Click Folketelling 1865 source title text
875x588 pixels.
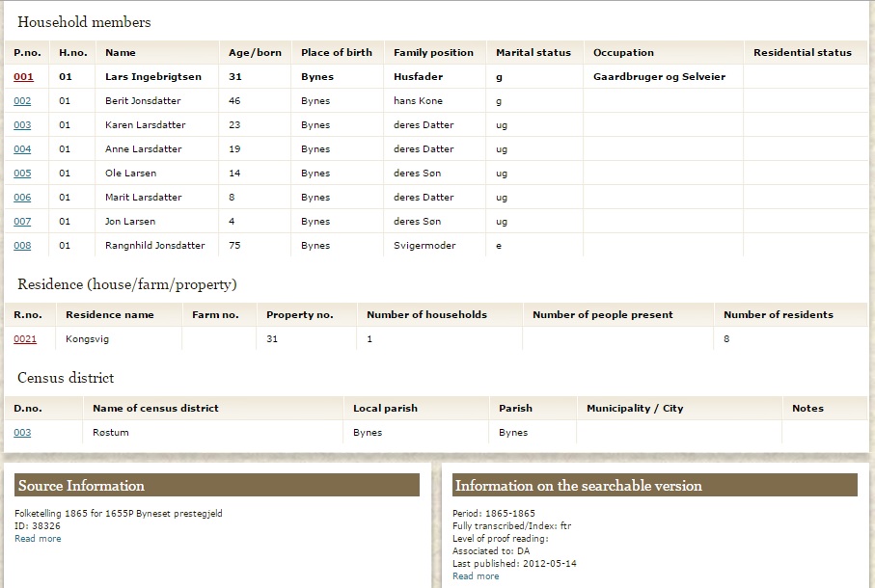click(119, 514)
